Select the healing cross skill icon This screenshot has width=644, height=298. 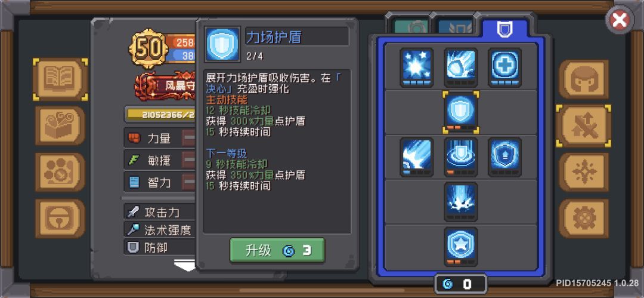click(505, 67)
